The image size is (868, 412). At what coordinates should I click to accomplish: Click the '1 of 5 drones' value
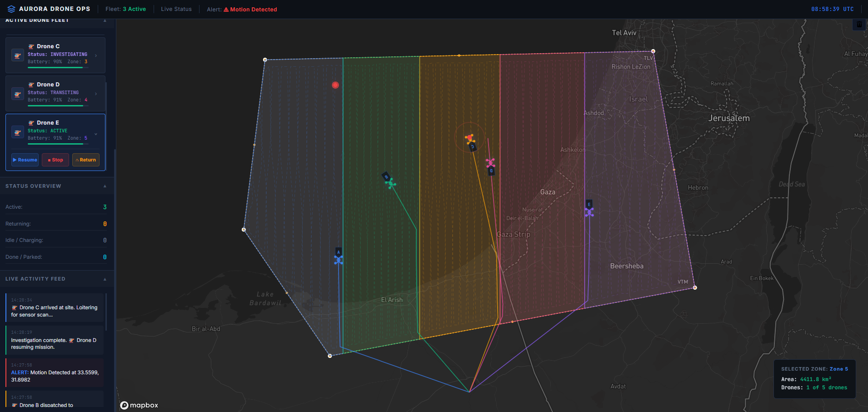pyautogui.click(x=827, y=387)
